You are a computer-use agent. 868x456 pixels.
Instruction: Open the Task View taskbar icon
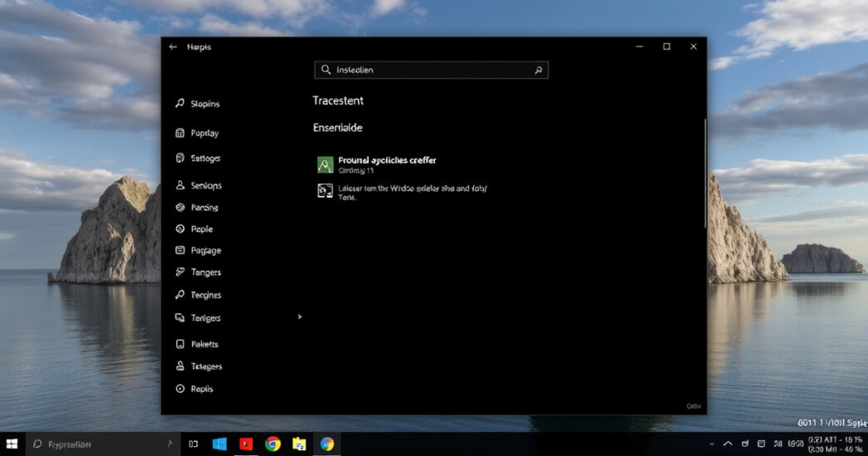[193, 444]
